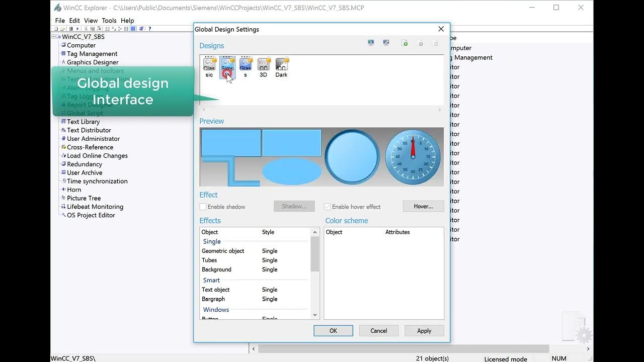
Task: Open the View menu
Action: tap(91, 21)
